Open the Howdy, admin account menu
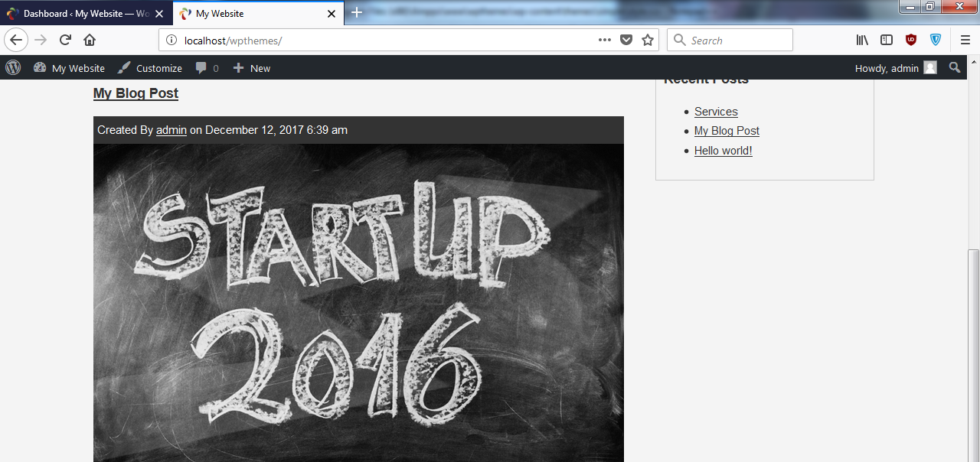Viewport: 980px width, 462px height. tap(896, 68)
